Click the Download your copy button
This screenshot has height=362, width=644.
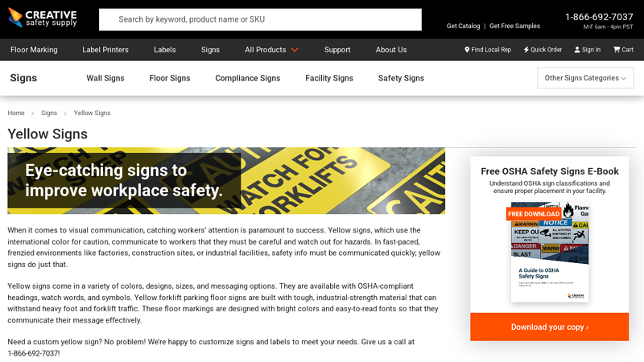(550, 327)
